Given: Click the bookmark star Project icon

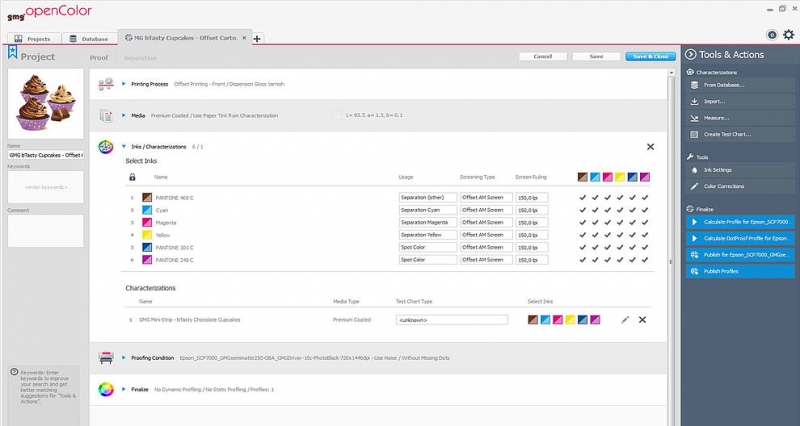Looking at the screenshot, I should click(12, 53).
